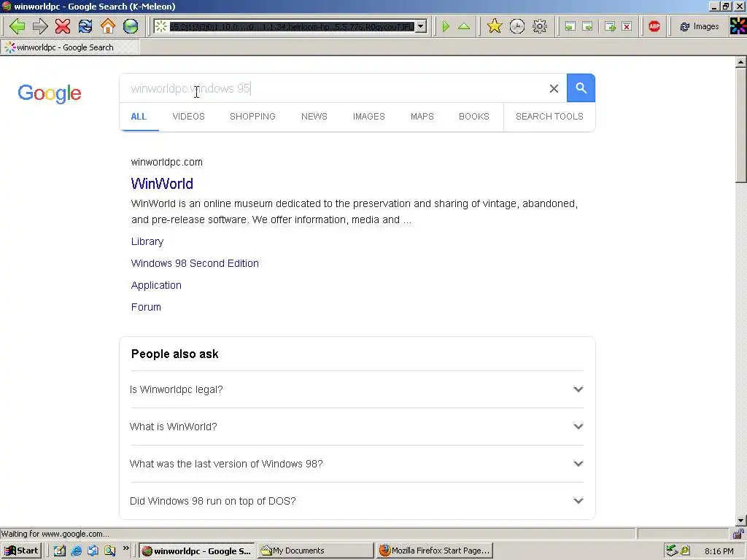Clear the search box with the X
Image resolution: width=747 pixels, height=560 pixels.
(x=554, y=88)
